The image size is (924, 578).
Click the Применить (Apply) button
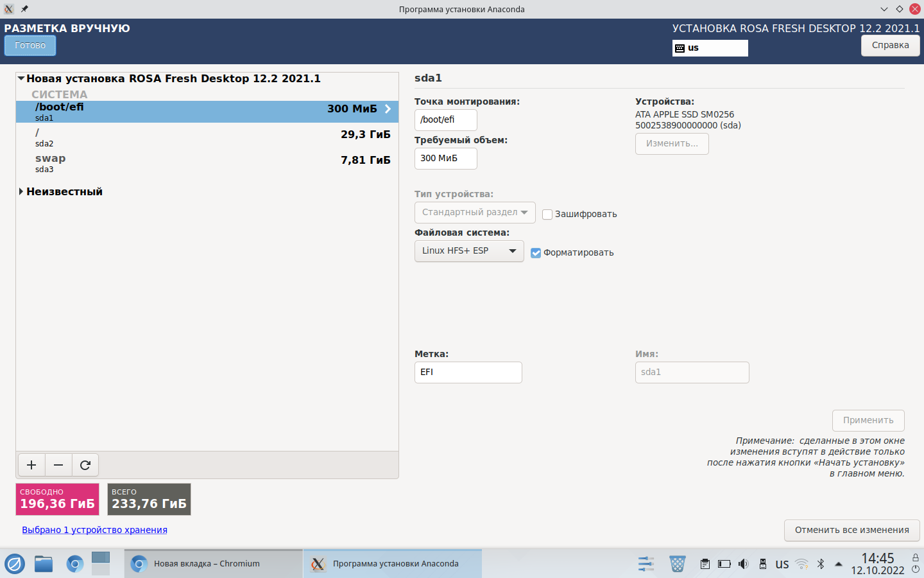[x=868, y=421]
